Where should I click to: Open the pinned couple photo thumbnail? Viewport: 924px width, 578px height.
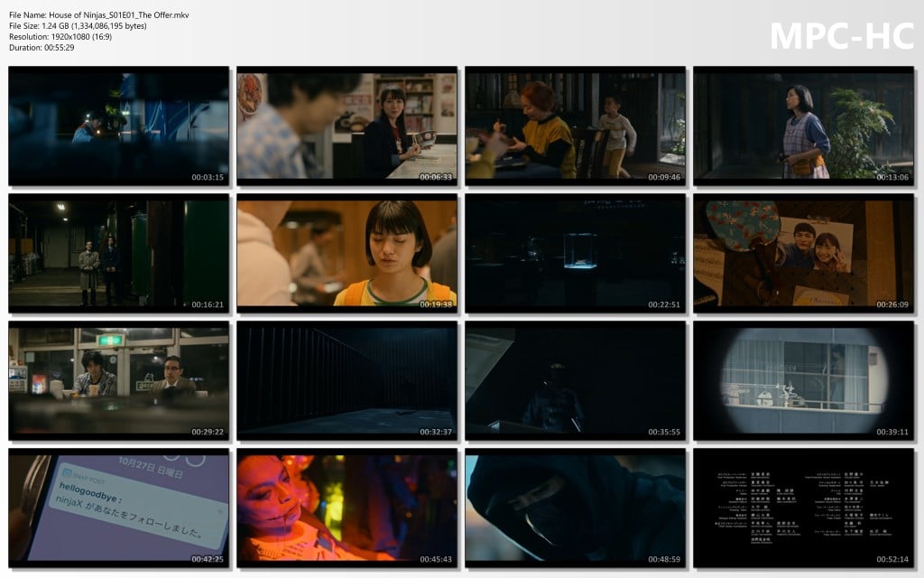803,254
